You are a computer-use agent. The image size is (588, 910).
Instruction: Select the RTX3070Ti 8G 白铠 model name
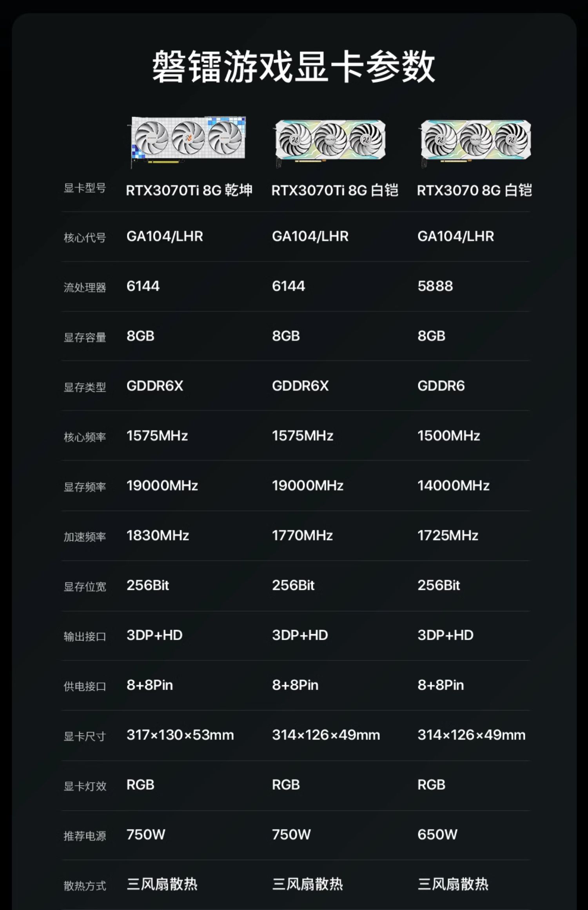[335, 190]
